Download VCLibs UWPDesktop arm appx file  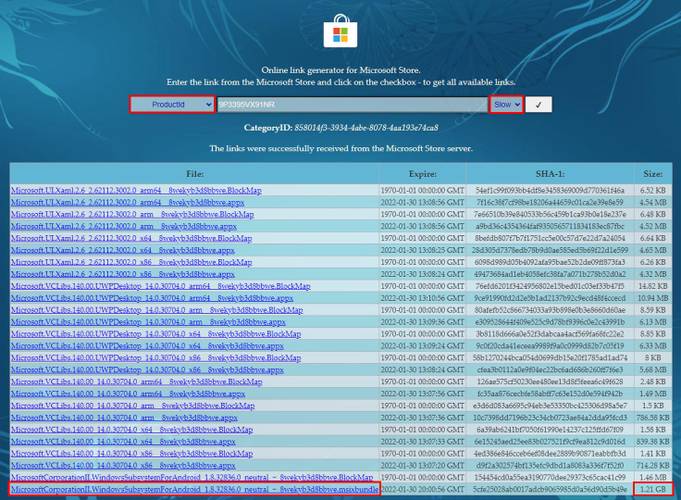[149, 322]
